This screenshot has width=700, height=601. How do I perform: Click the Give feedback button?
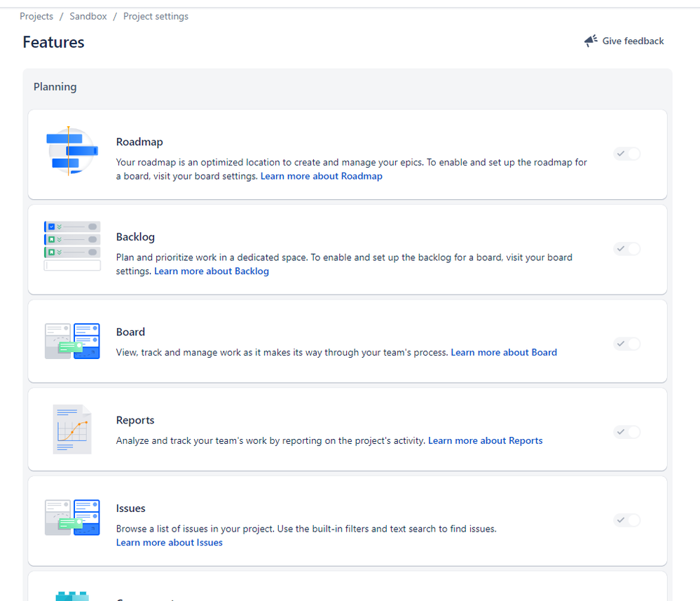[x=624, y=41]
